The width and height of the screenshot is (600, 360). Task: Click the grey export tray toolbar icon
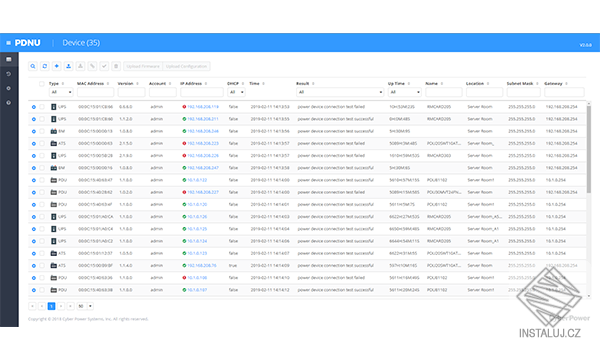click(x=80, y=66)
